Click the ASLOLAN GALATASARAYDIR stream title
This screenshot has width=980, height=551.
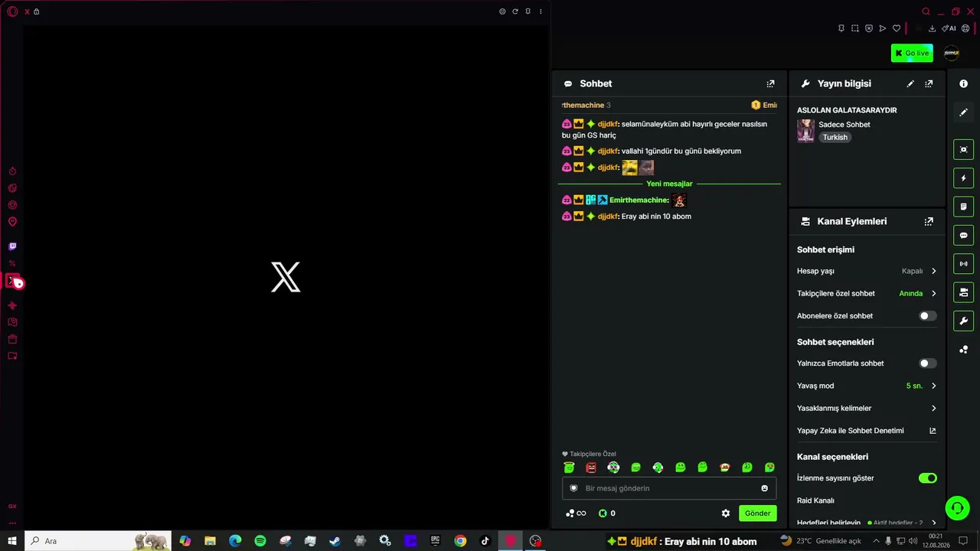click(847, 110)
